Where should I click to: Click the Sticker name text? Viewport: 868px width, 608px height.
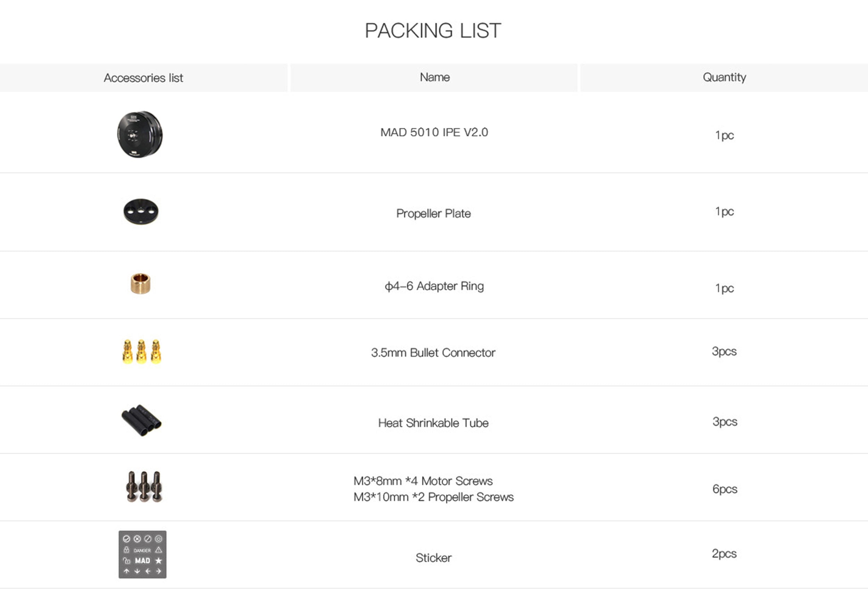434,558
